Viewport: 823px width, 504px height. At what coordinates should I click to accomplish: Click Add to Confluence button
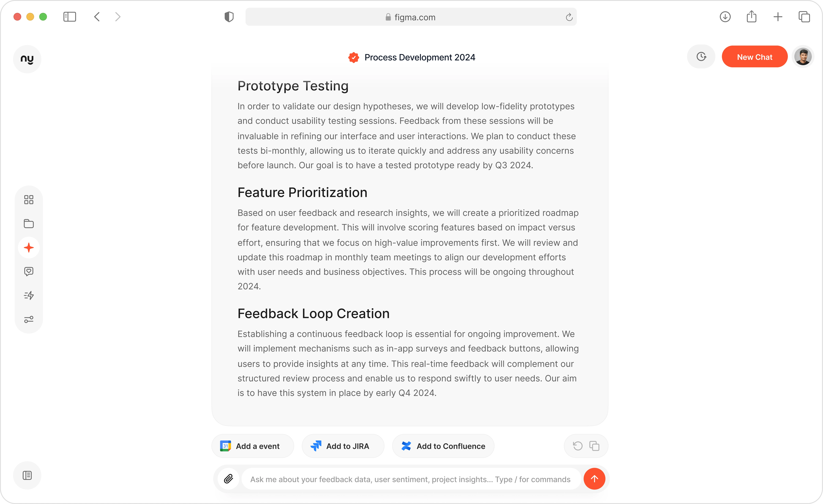point(443,446)
